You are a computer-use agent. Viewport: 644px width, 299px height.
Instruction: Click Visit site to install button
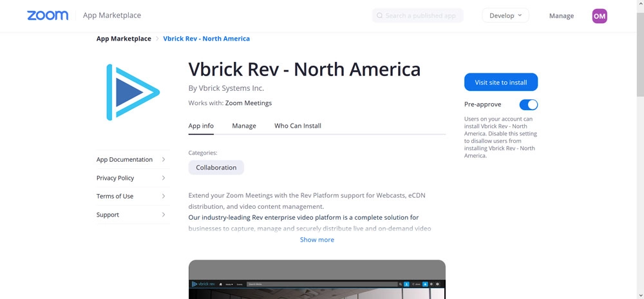(500, 82)
